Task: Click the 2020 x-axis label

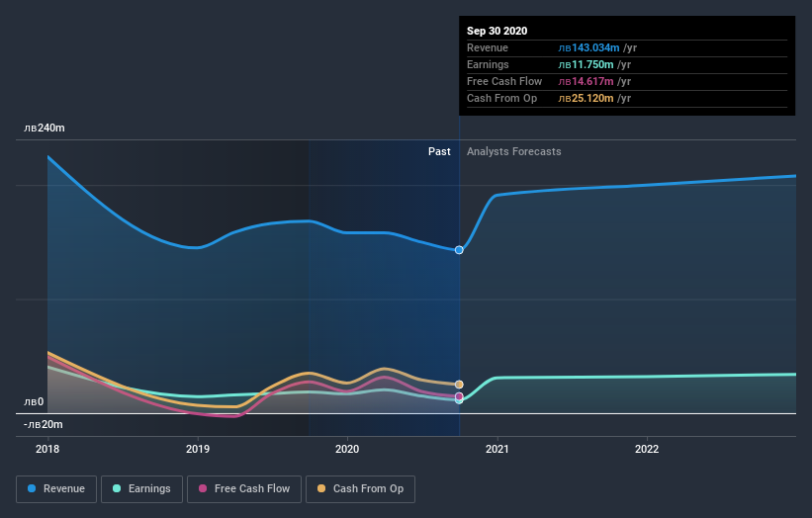Action: [347, 449]
